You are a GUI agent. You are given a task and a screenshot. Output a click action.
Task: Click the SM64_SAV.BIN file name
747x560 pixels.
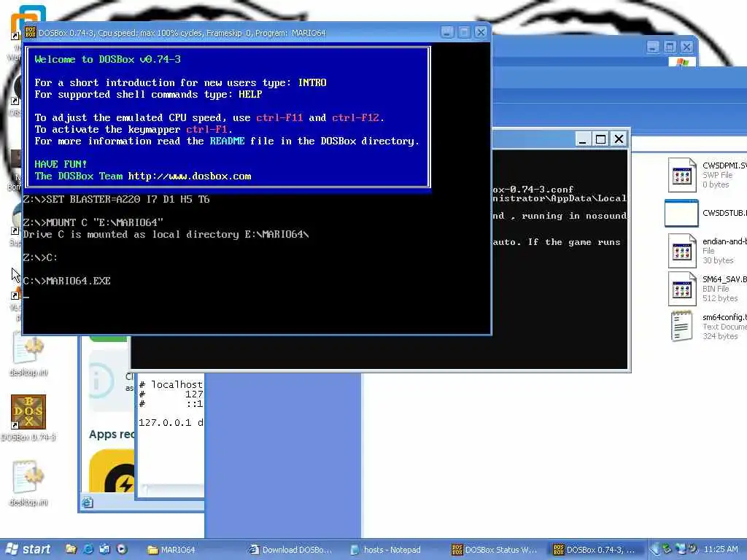(724, 279)
